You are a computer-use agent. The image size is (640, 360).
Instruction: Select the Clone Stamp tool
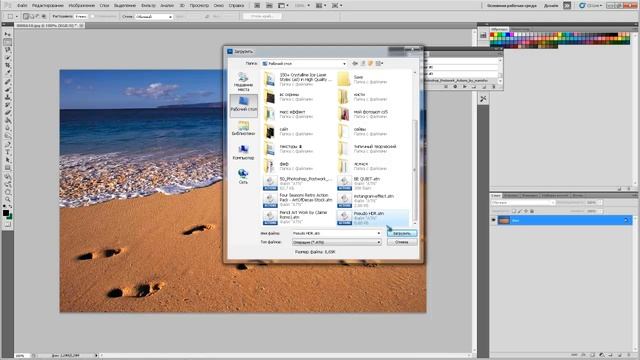click(x=7, y=97)
